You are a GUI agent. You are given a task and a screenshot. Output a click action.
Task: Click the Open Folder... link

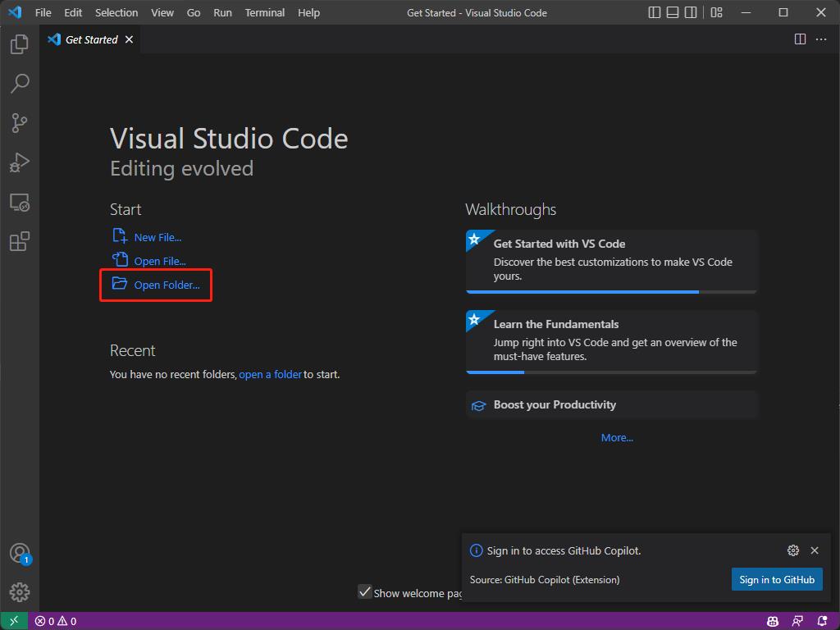[x=167, y=285]
